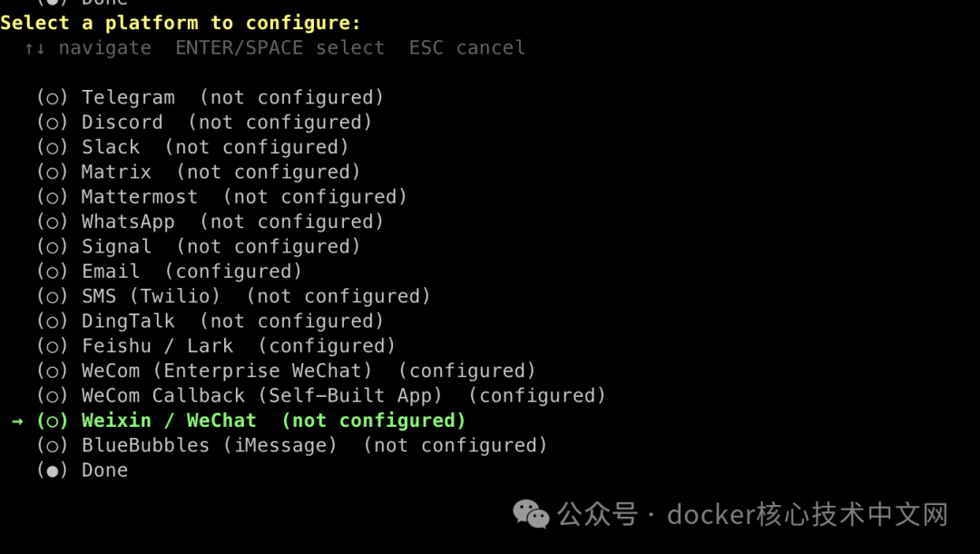Select the BlueBubbles (iMessage) radio button
The height and width of the screenshot is (554, 980).
tap(53, 445)
